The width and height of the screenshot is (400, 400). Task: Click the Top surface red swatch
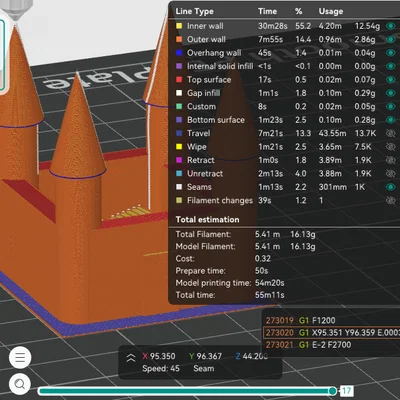179,80
